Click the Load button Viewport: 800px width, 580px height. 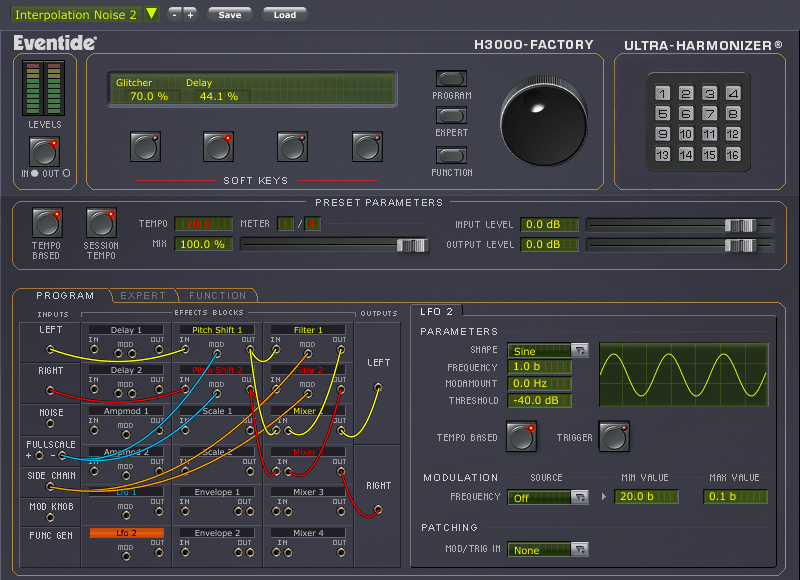[x=285, y=15]
